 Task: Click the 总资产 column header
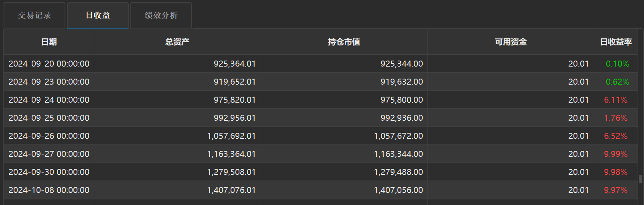(x=177, y=42)
